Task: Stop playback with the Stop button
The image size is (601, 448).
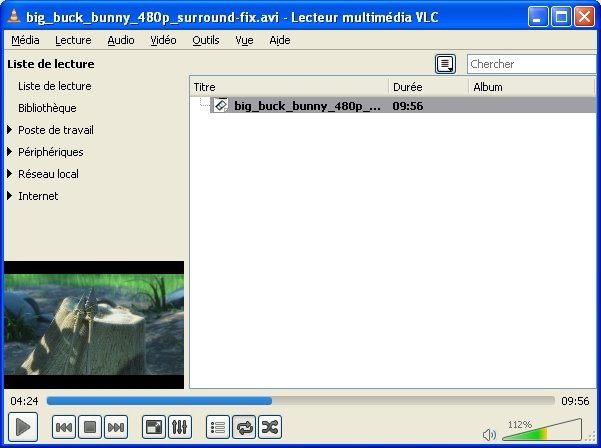Action: pos(90,427)
